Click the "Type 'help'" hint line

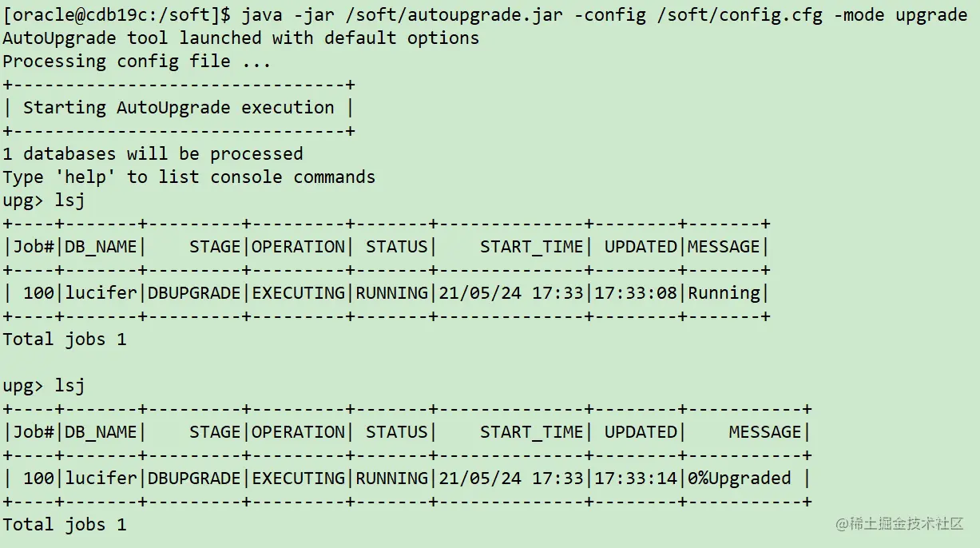coord(188,177)
